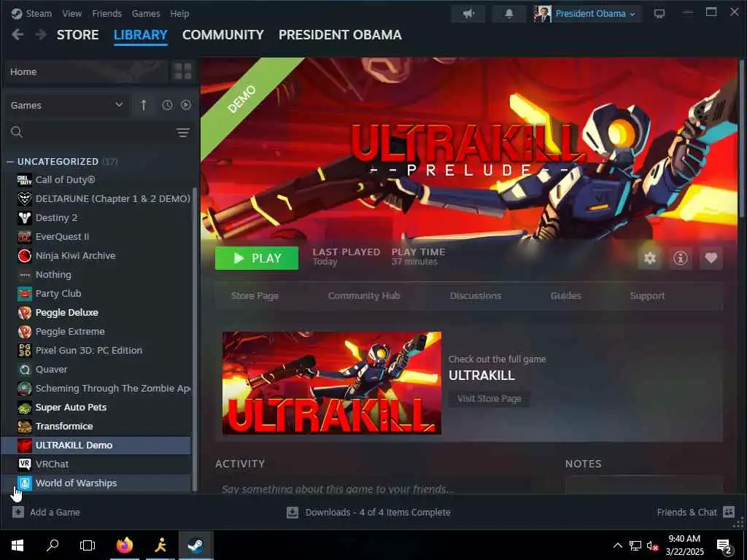Switch to Big Picture mode icon
Image resolution: width=747 pixels, height=560 pixels.
pos(659,13)
